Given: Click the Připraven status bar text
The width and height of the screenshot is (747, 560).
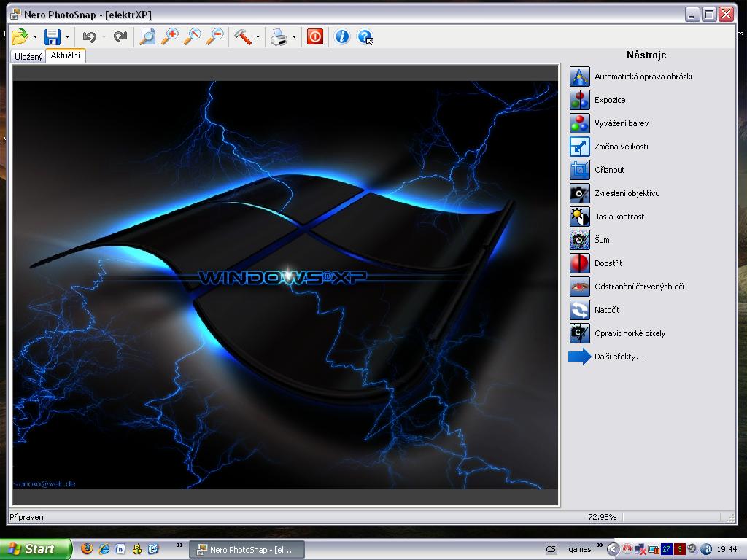Looking at the screenshot, I should 27,517.
